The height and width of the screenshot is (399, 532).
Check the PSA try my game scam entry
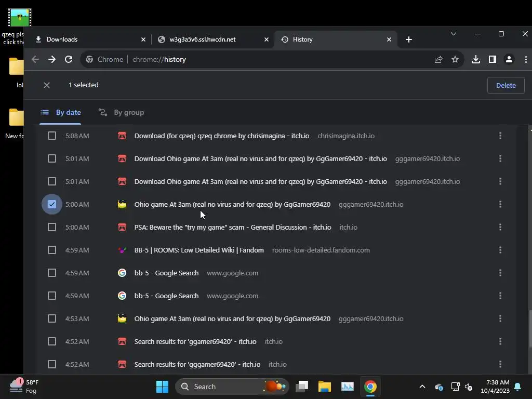click(52, 227)
